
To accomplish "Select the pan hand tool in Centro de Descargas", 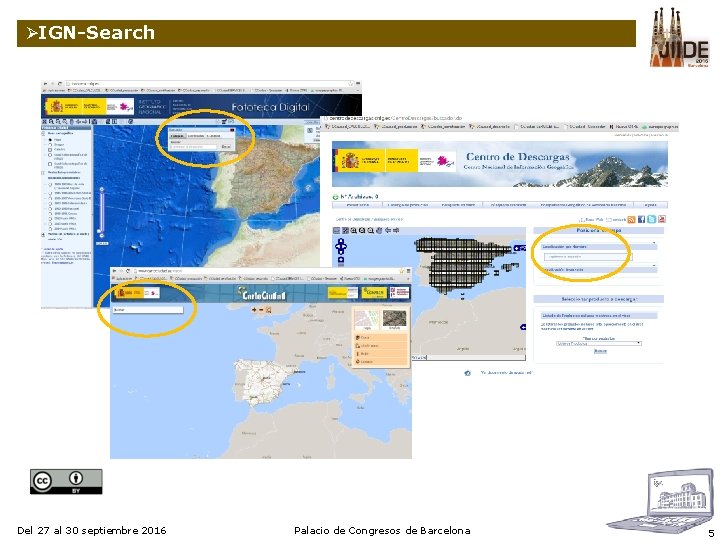I will tap(379, 231).
